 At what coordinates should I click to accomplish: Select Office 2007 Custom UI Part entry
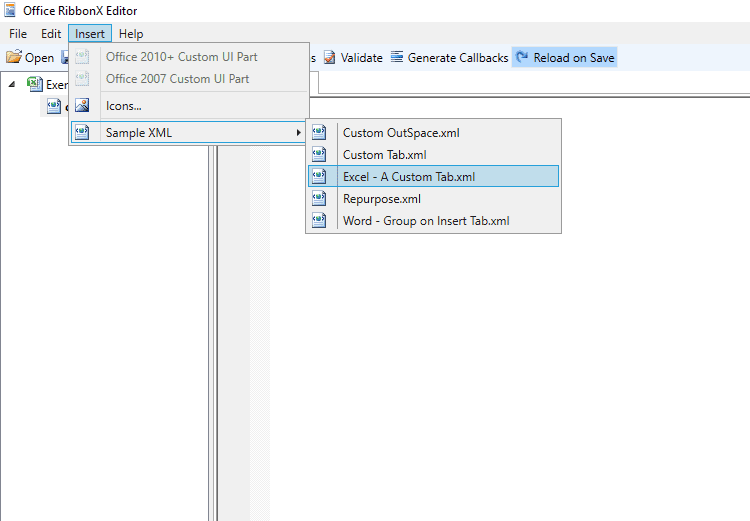189,79
